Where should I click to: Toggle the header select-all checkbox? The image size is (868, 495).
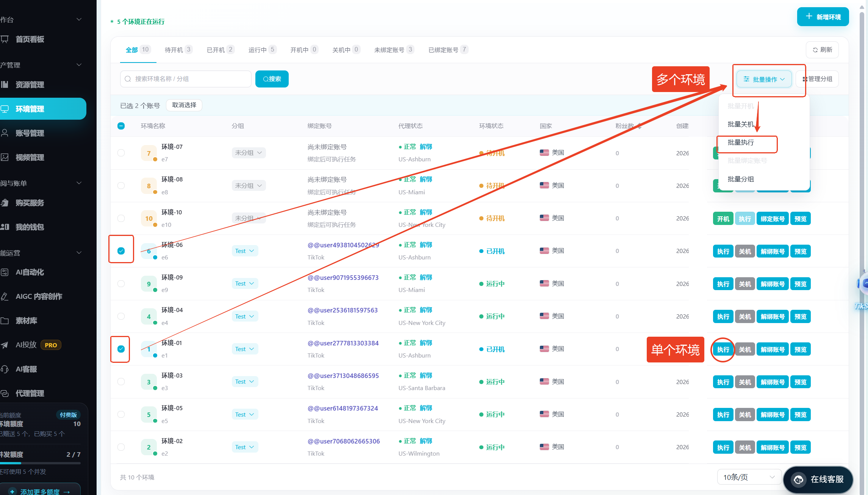tap(121, 126)
